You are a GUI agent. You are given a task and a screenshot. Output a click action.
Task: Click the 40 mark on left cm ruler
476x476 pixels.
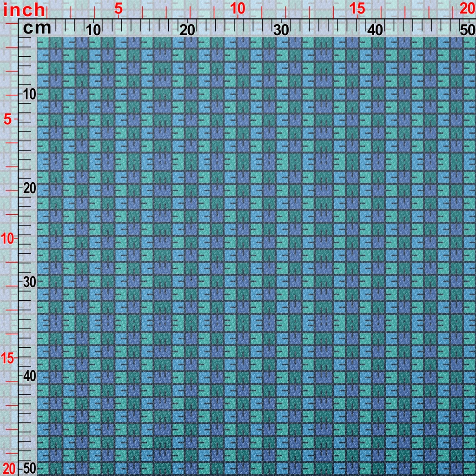point(29,377)
